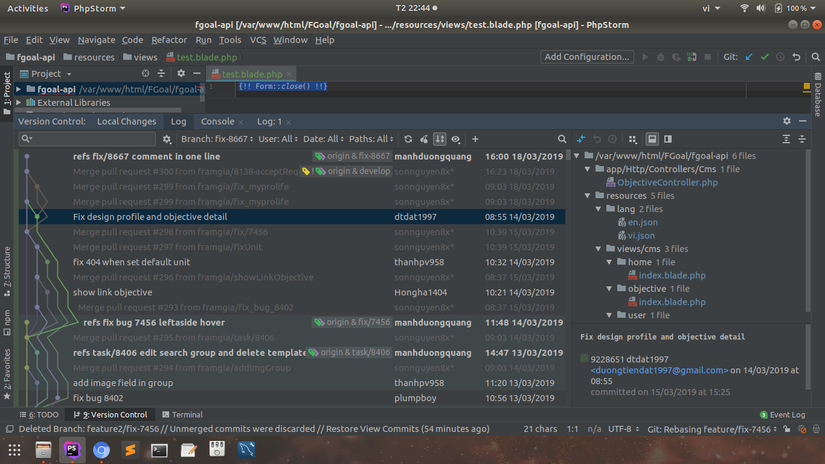
Task: Click Git revert icon in main toolbar
Action: (x=797, y=57)
